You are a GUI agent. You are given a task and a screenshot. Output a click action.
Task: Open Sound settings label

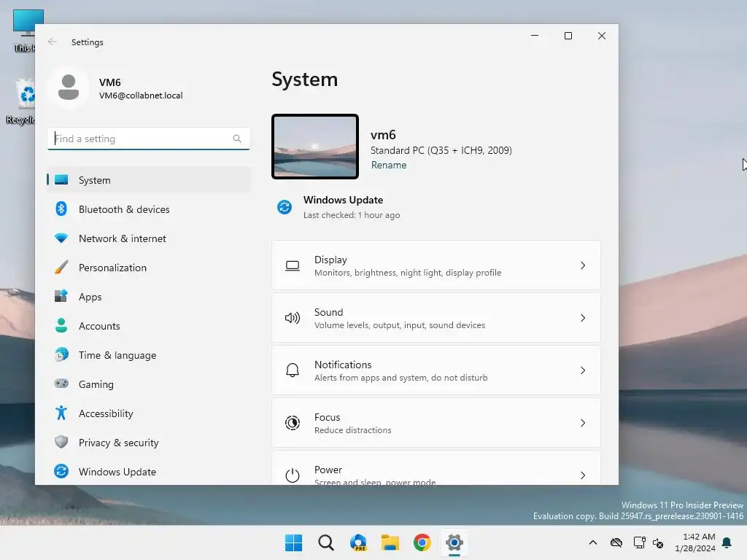point(329,312)
